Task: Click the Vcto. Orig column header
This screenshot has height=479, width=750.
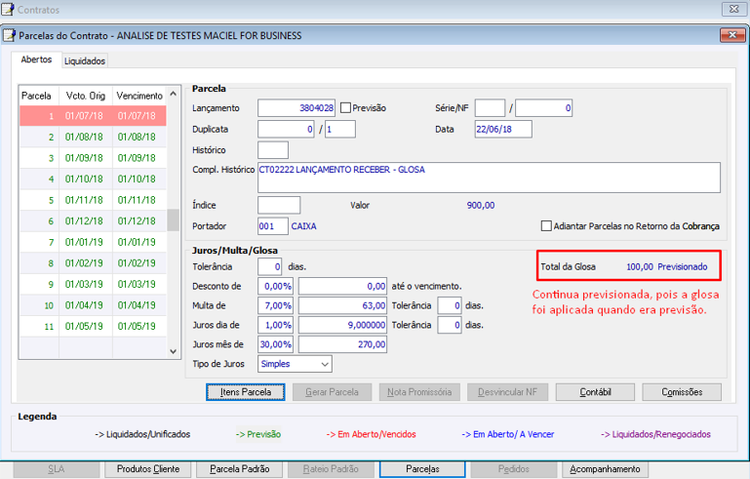Action: tap(86, 96)
